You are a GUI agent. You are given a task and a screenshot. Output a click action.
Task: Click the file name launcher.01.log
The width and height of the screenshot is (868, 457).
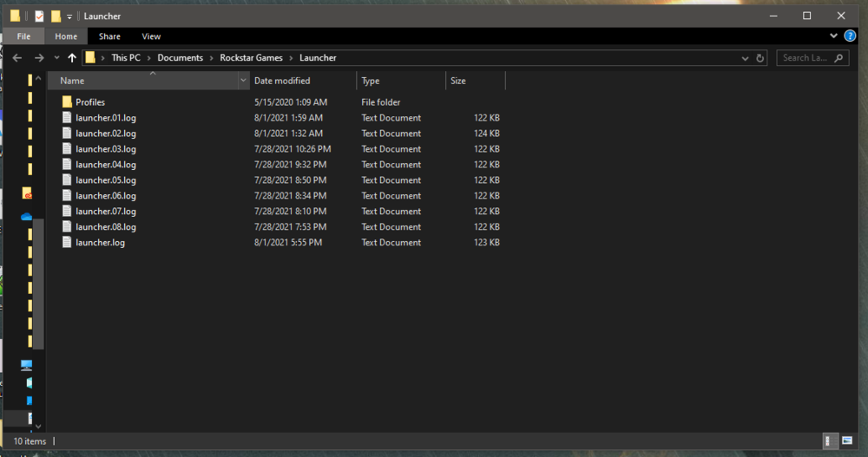pos(106,118)
